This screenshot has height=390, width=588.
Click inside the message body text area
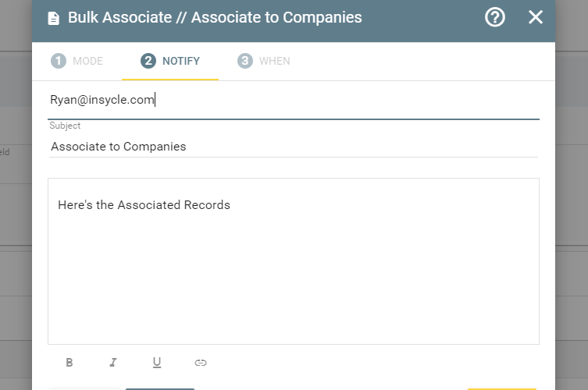[x=294, y=261]
